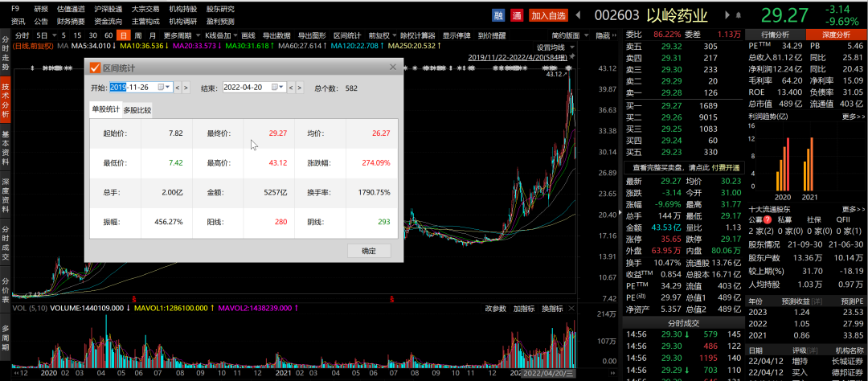Open 股东研究 menu item
Viewport: 868px width, 381px height.
click(220, 9)
